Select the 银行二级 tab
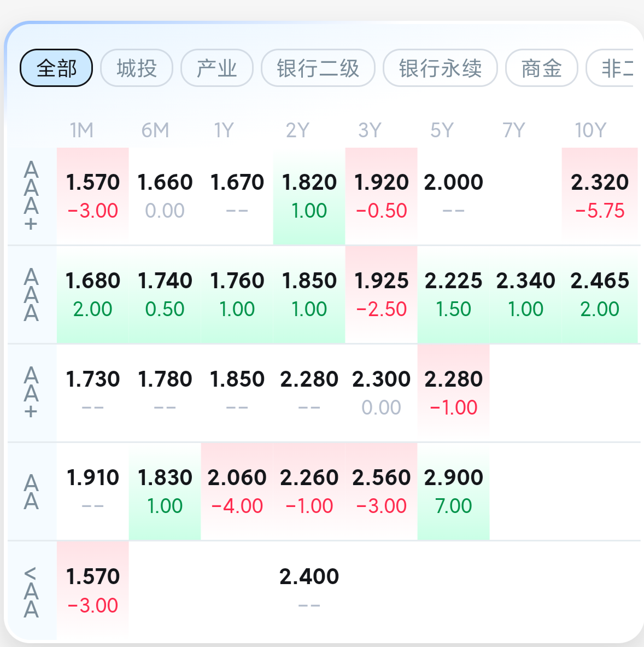The height and width of the screenshot is (647, 644). click(x=318, y=68)
